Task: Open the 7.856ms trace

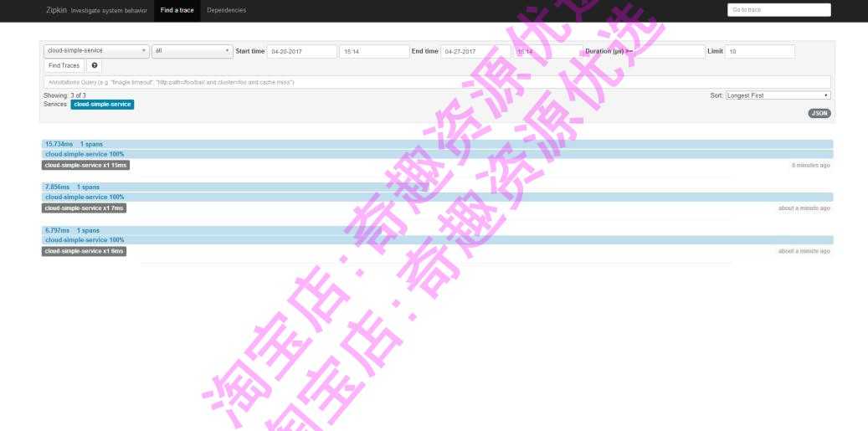Action: [235, 187]
